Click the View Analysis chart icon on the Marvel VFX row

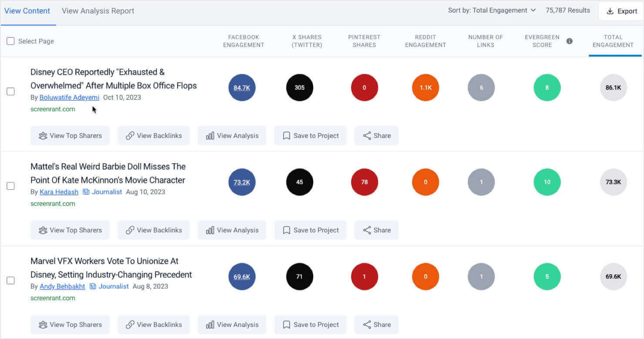(x=210, y=324)
